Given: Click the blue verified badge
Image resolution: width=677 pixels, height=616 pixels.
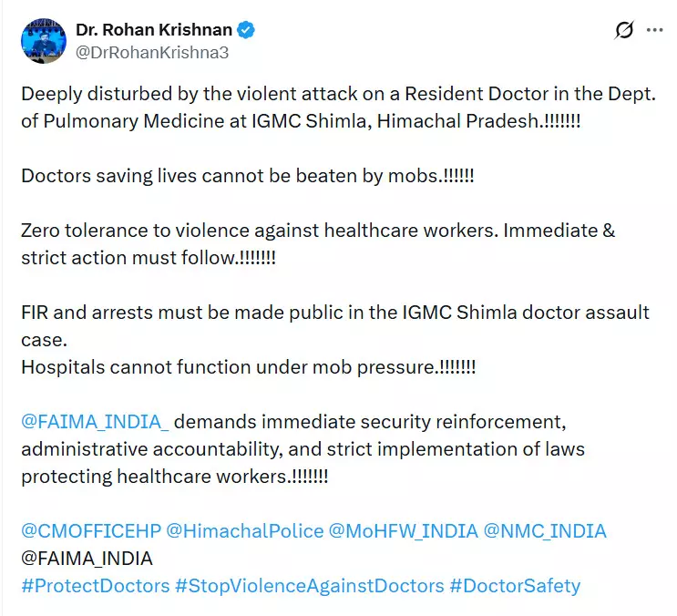Looking at the screenshot, I should 247,30.
